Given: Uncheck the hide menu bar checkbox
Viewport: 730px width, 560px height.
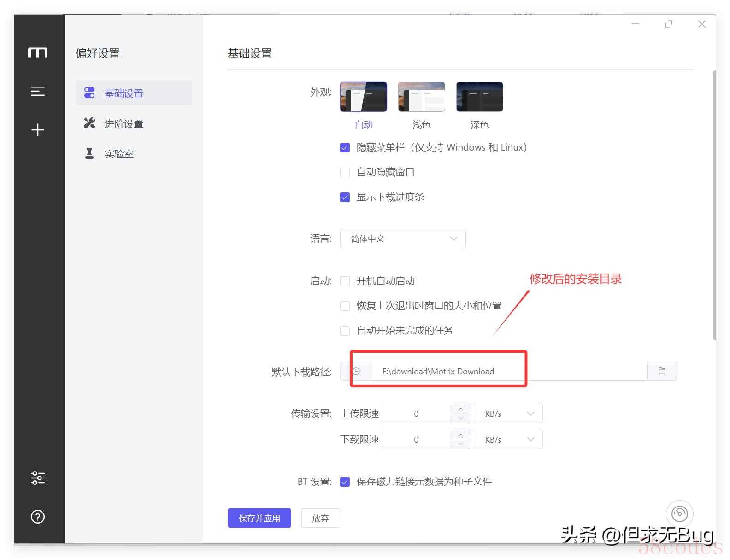Looking at the screenshot, I should [345, 148].
